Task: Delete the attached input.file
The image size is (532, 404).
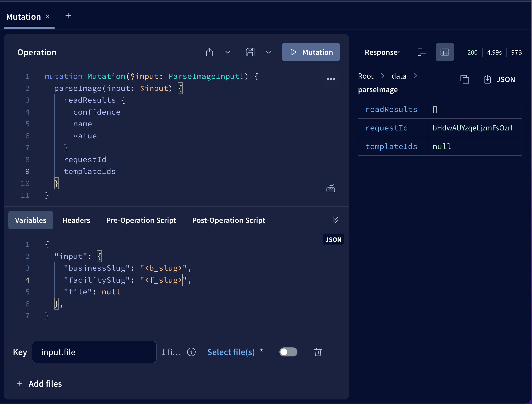Action: [x=318, y=352]
